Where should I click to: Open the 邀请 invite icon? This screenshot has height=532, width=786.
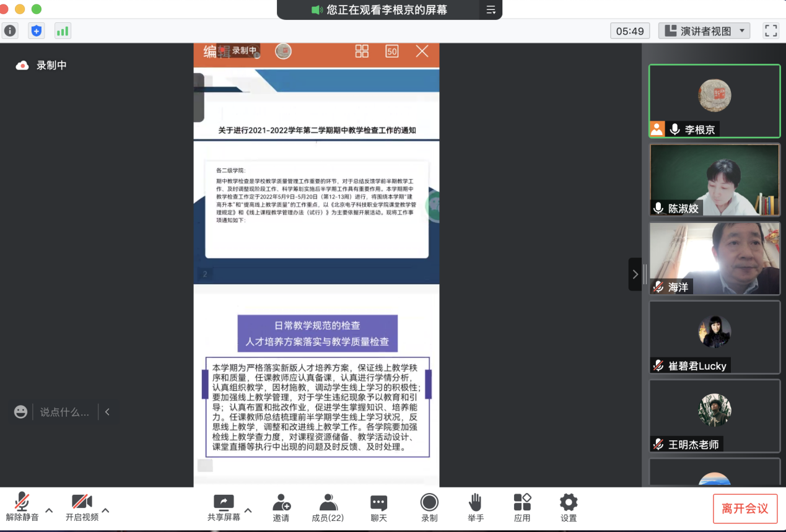coord(281,507)
